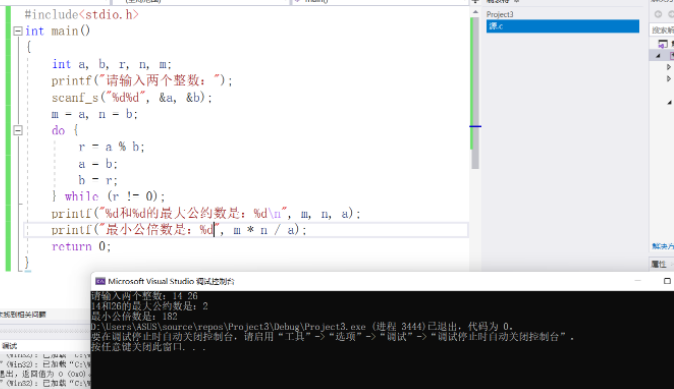The width and height of the screenshot is (674, 389).
Task: Click console line starting 要在调试停止时
Action: (333, 337)
